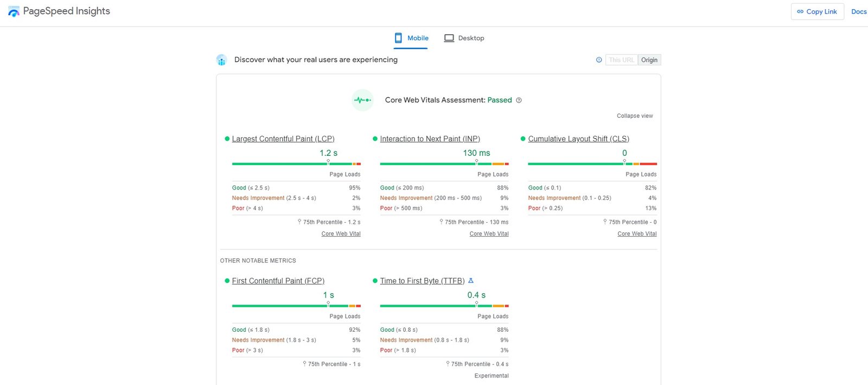Screen dimensions: 868x385
Task: Click the info icon left of This URL
Action: point(599,60)
